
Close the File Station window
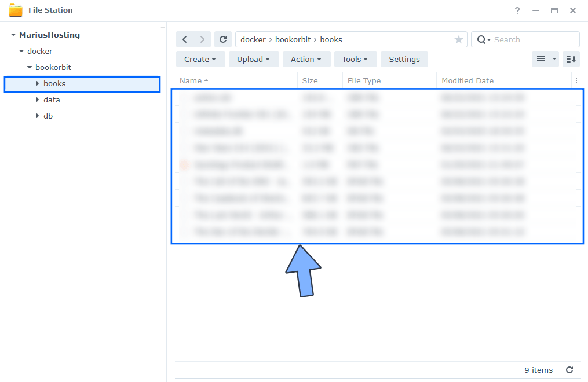tap(572, 10)
